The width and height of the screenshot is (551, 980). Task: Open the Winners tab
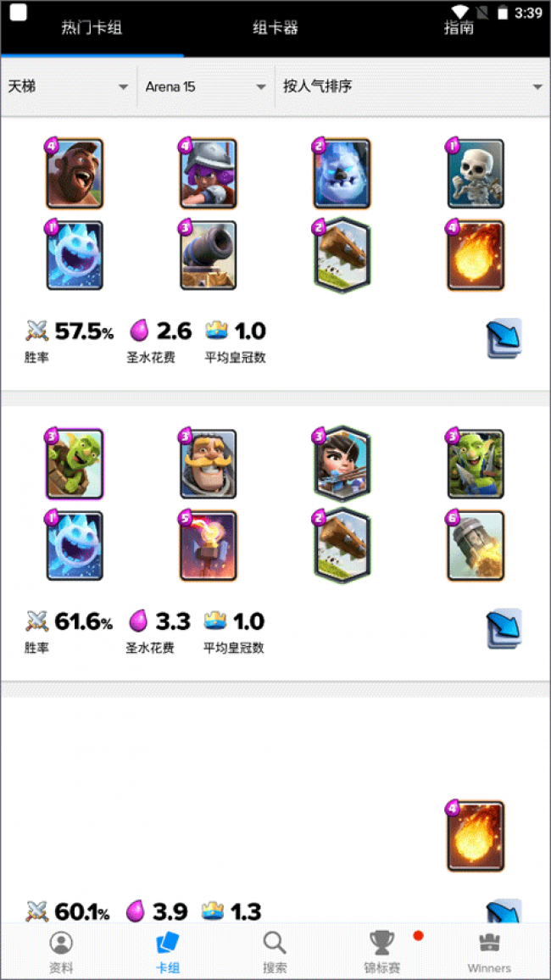click(489, 952)
